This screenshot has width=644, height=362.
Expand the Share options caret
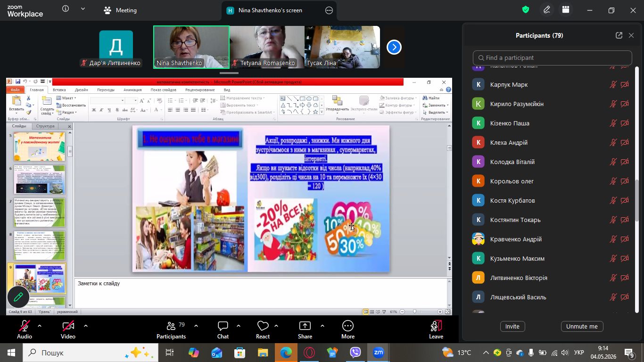coord(322,326)
